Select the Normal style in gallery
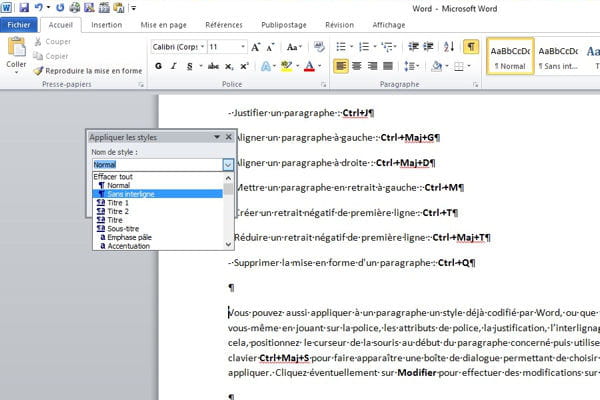Image resolution: width=600 pixels, height=400 pixels. click(510, 57)
